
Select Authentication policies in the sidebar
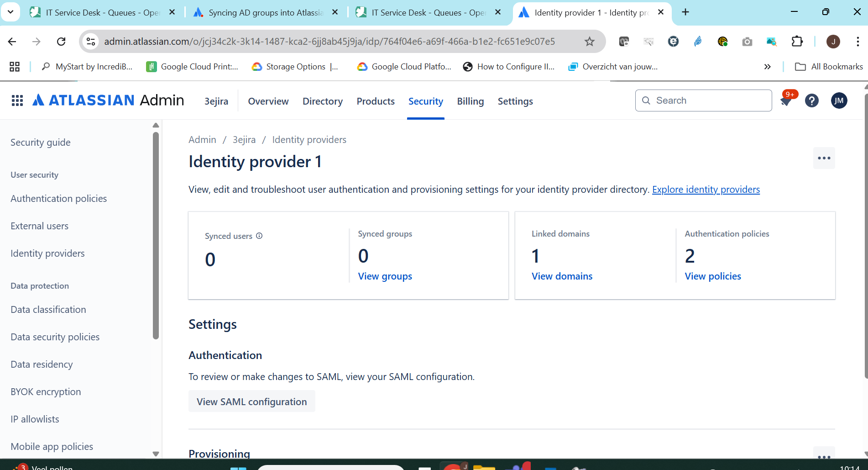coord(58,198)
